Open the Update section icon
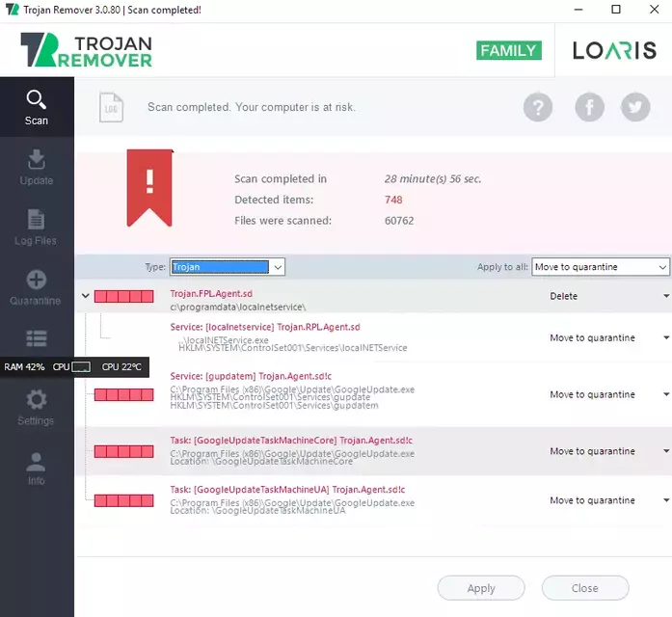This screenshot has width=672, height=617. point(37,160)
